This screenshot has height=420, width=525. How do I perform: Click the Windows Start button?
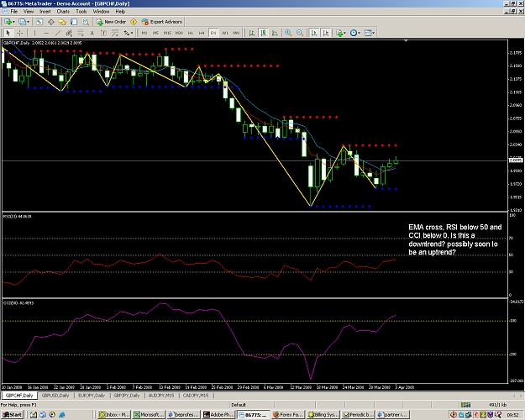(x=13, y=415)
